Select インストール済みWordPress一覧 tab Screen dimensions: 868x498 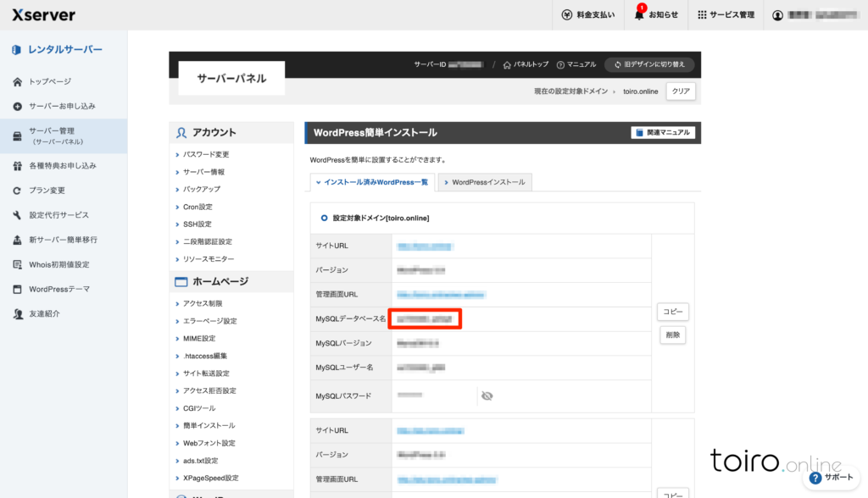(372, 182)
